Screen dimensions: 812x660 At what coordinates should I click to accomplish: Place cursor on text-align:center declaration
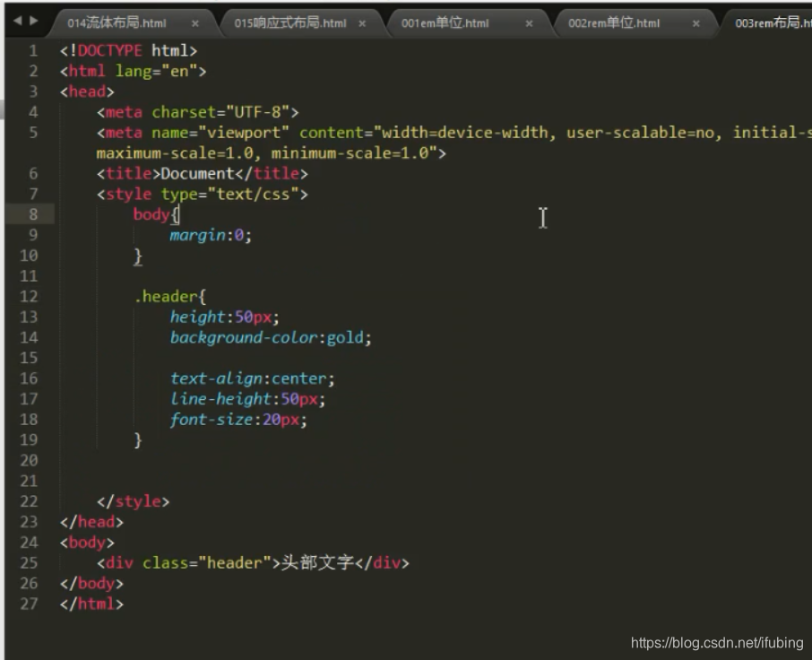point(252,378)
